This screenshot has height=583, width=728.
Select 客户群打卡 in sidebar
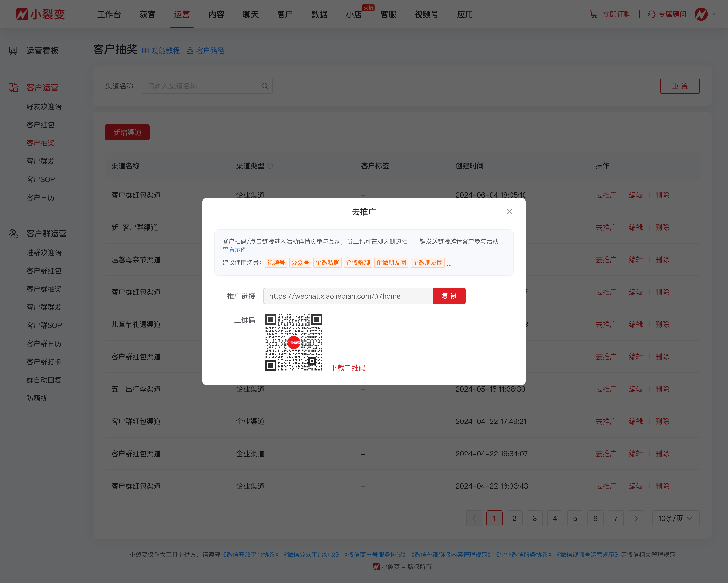(44, 362)
